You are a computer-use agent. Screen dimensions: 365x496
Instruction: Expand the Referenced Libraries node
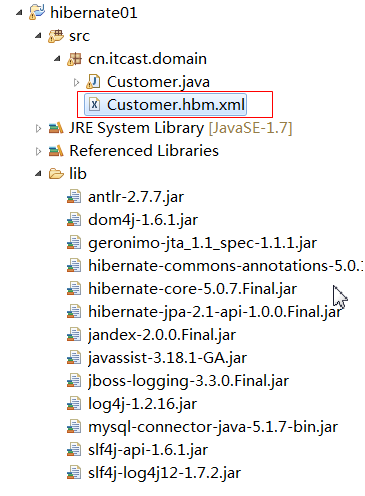38,151
